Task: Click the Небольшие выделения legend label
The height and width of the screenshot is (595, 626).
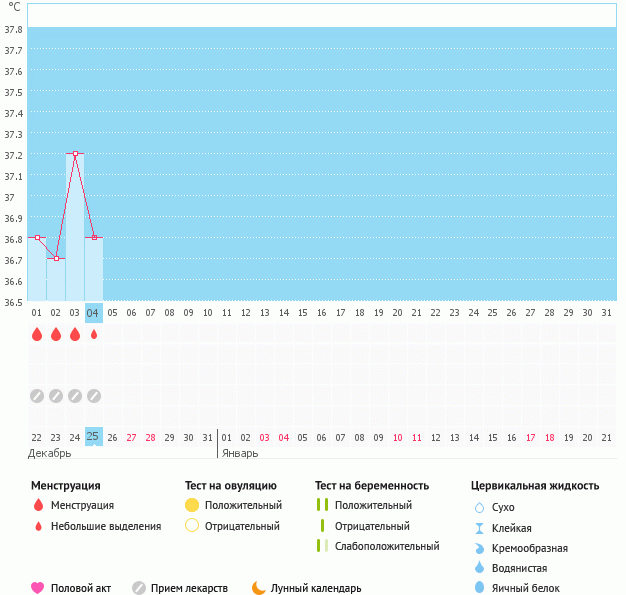Action: tap(106, 526)
